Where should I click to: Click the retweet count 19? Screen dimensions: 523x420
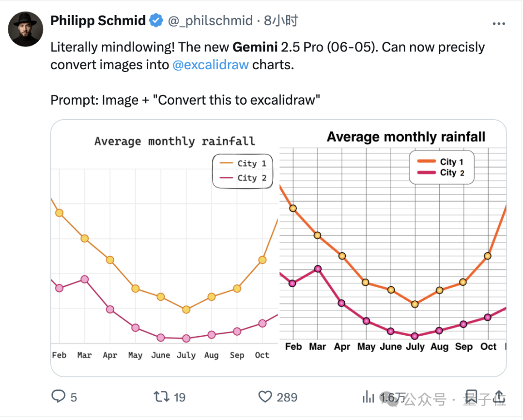180,398
